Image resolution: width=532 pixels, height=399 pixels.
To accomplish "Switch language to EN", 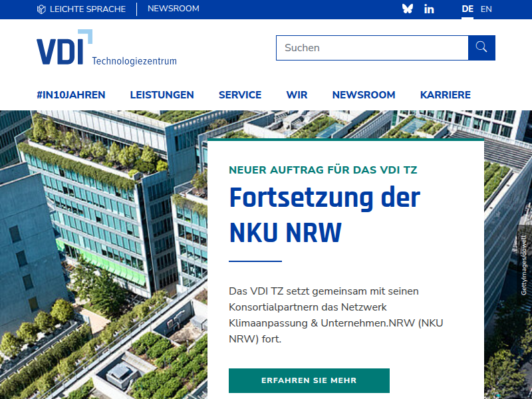I will 486,9.
